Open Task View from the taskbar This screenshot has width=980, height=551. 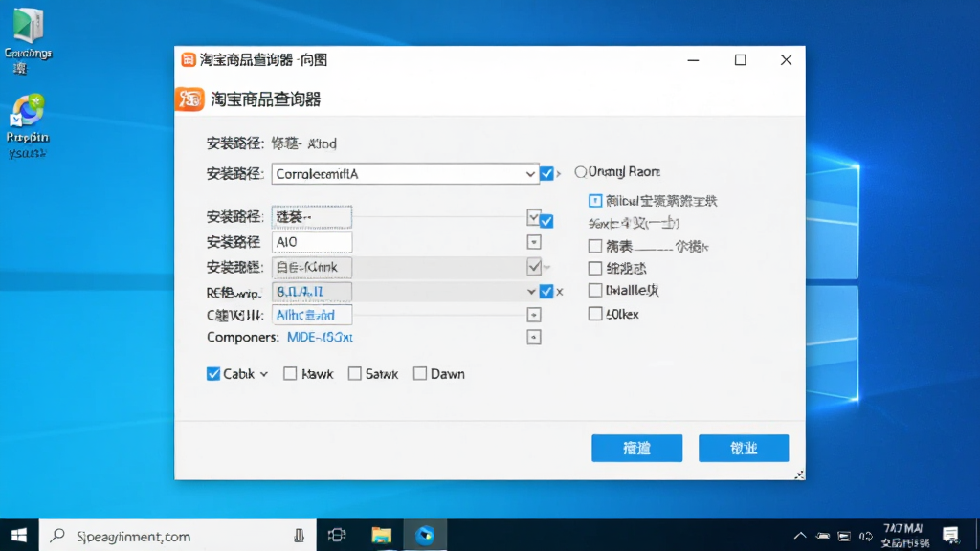tap(337, 535)
